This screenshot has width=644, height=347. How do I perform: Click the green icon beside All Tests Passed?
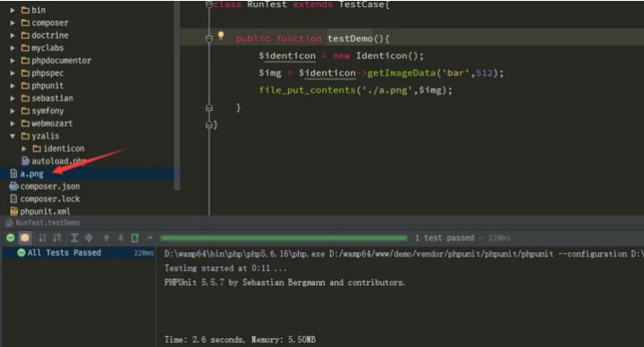pos(21,252)
